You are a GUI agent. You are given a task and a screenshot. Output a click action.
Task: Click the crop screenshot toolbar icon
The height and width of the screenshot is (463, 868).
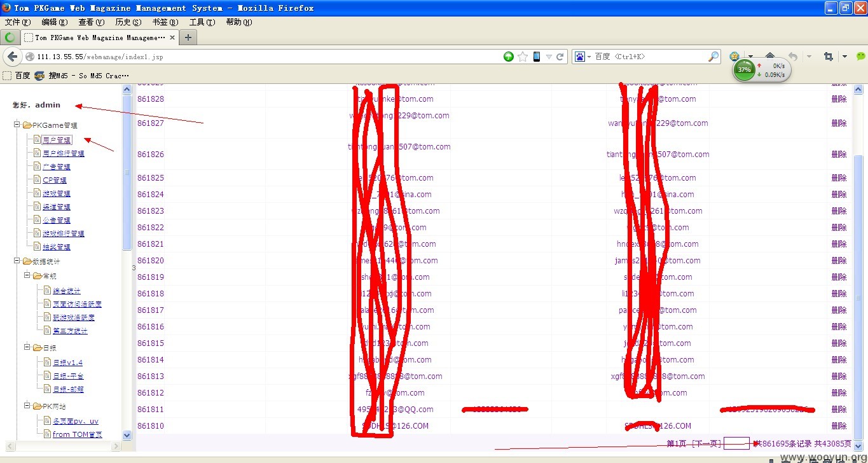pos(828,57)
